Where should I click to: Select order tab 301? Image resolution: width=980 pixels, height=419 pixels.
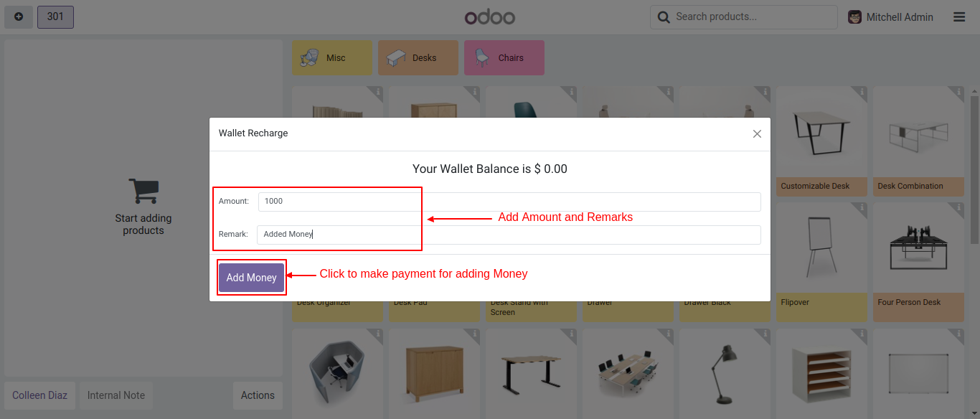(x=55, y=17)
